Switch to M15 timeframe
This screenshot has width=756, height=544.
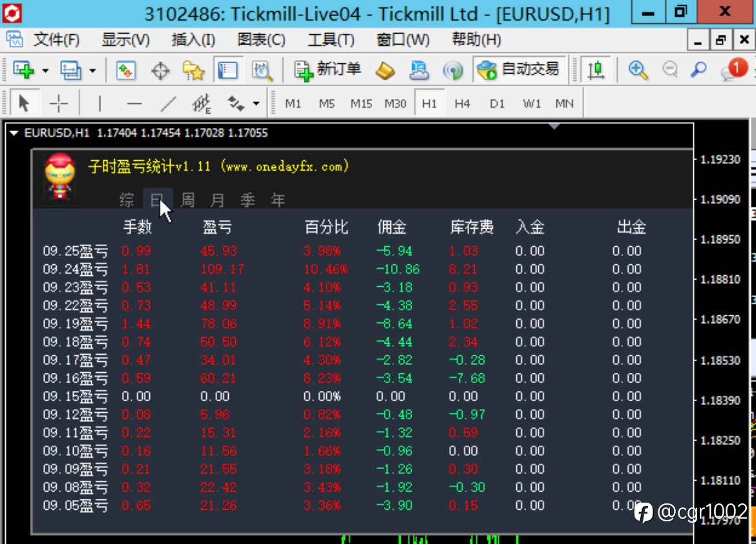tap(361, 103)
